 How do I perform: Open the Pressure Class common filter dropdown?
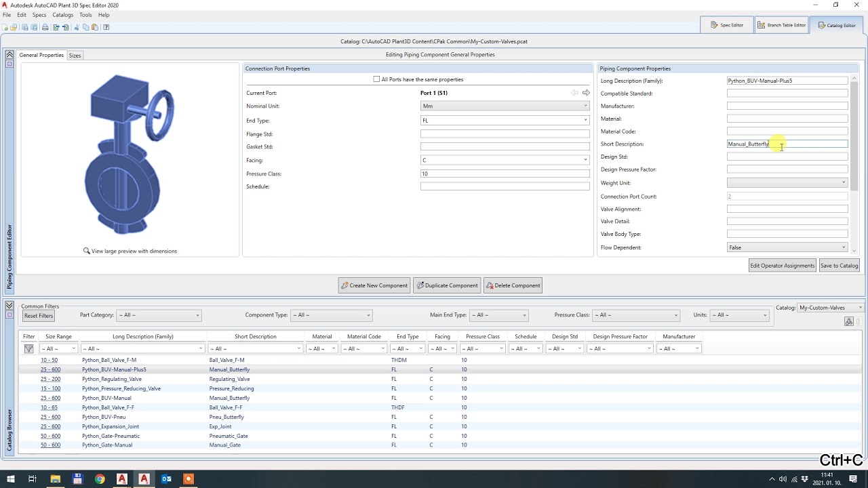click(x=636, y=315)
